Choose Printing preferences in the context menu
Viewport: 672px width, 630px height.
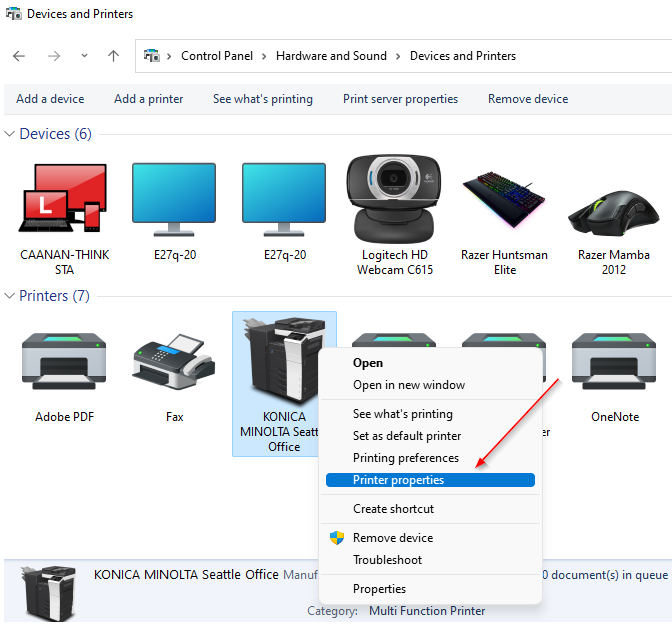point(430,458)
